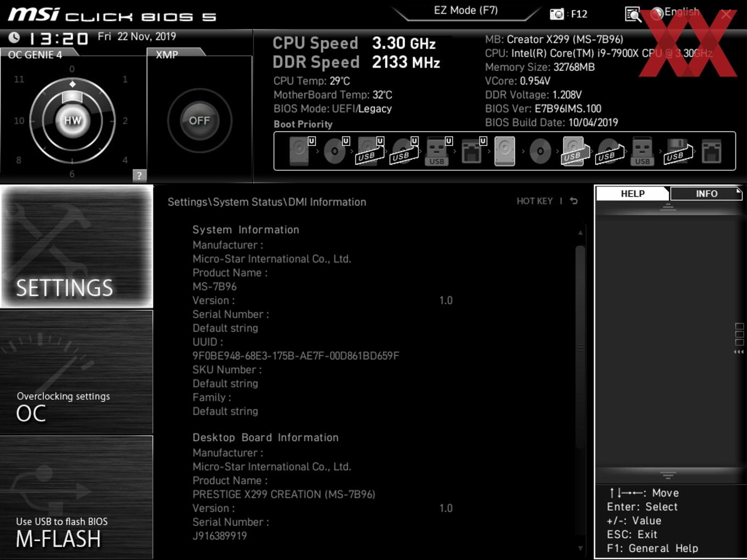Select the UEFI CD/DVD boot device icon
The image size is (747, 560).
pyautogui.click(x=335, y=151)
